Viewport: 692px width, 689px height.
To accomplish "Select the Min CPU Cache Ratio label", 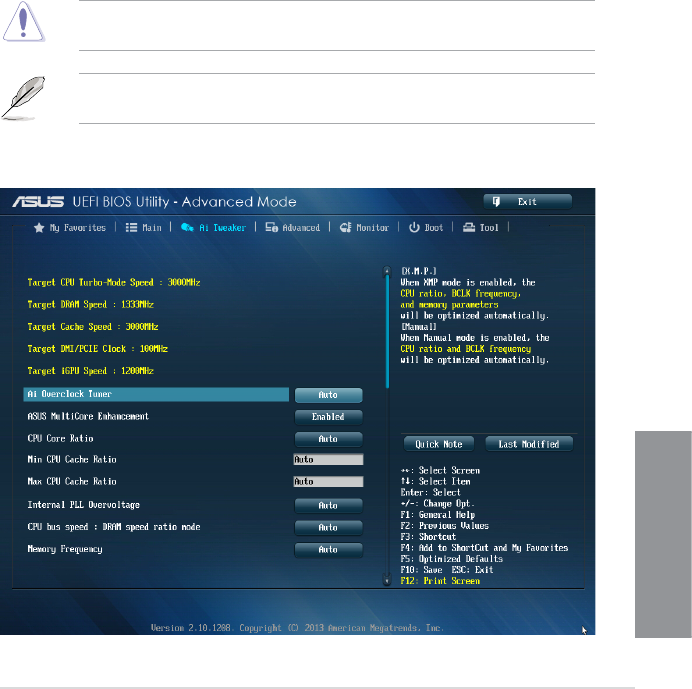I will (x=72, y=459).
